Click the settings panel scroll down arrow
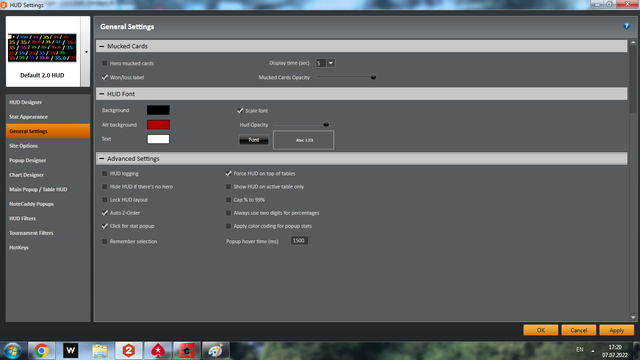This screenshot has width=640, height=360. point(633,317)
